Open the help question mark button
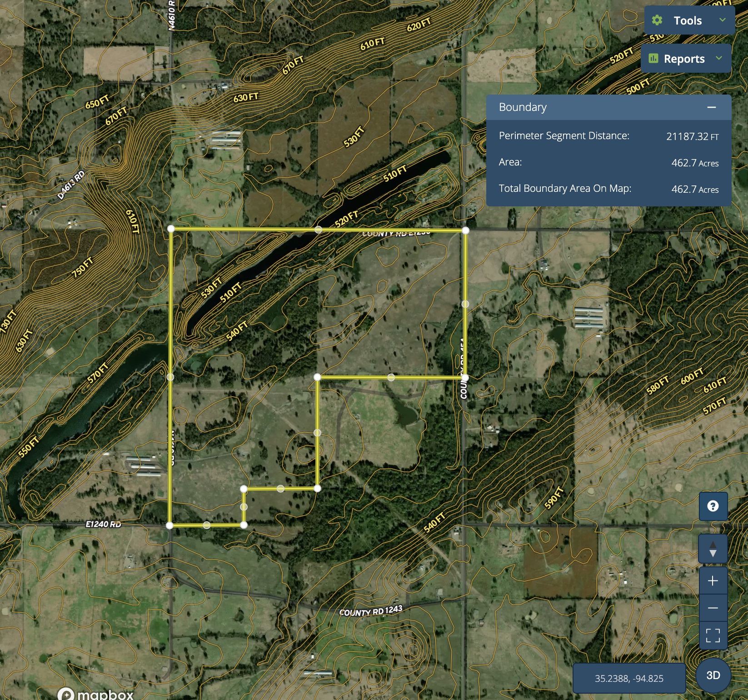 (713, 506)
